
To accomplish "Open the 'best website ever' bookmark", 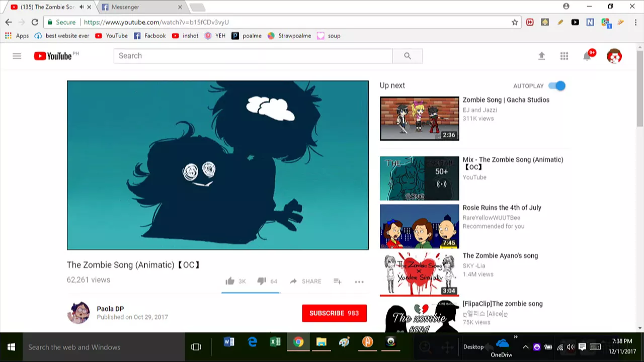I will tap(62, 36).
